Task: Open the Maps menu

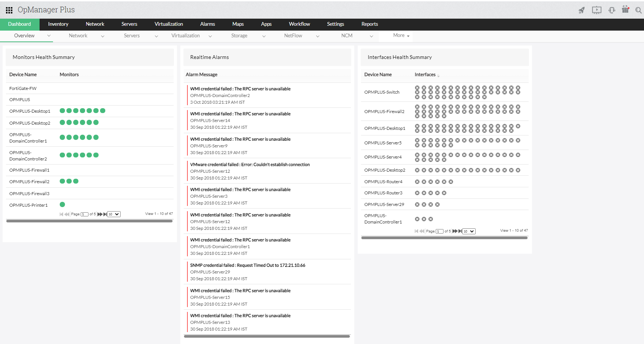Action: (x=238, y=24)
